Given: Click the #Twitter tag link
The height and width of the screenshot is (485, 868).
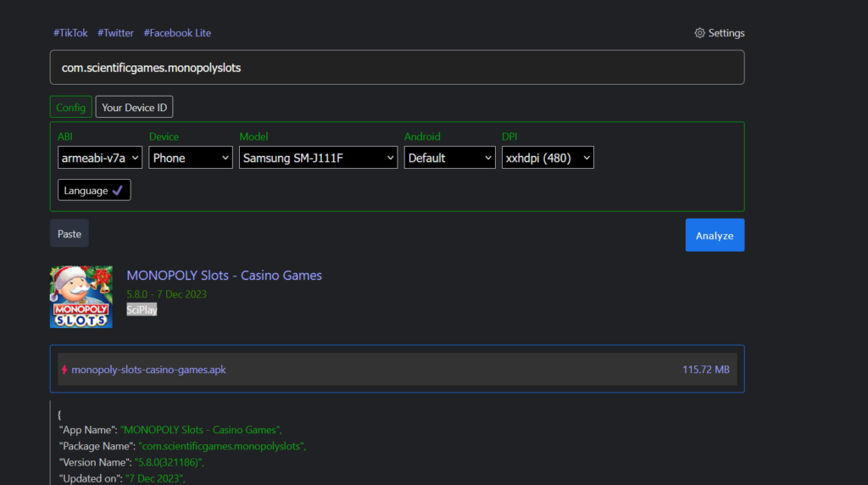Looking at the screenshot, I should tap(115, 33).
